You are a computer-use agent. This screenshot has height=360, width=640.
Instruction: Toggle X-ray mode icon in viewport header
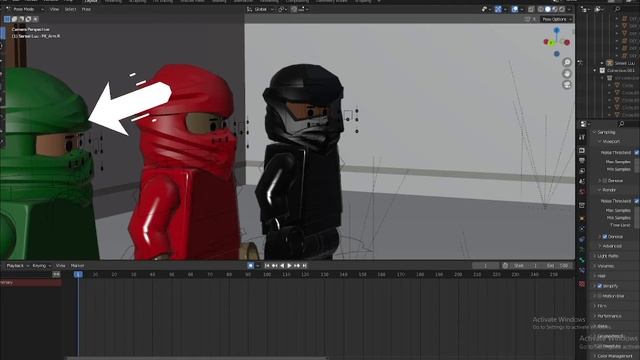531,9
